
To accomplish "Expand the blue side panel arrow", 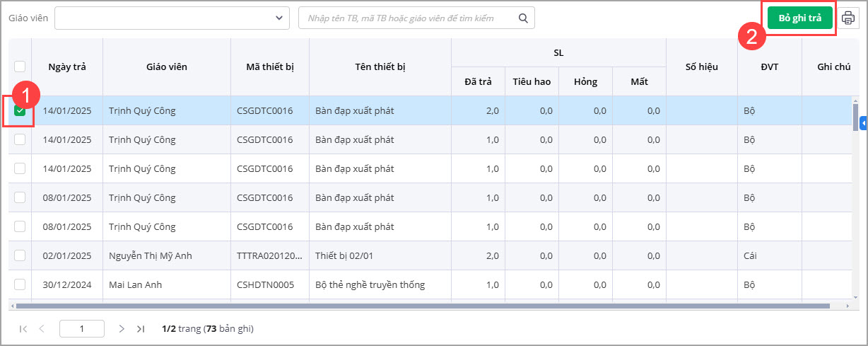I will pos(863,124).
